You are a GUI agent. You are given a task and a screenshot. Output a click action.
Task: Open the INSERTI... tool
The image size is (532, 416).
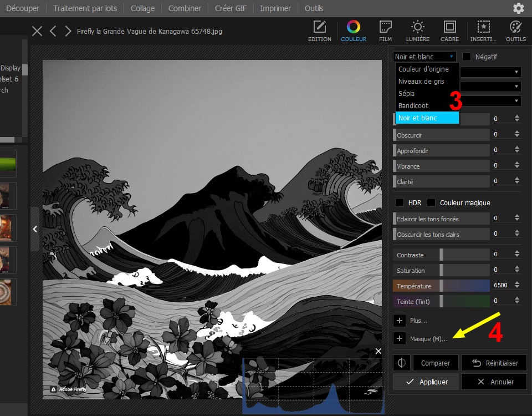coord(483,31)
